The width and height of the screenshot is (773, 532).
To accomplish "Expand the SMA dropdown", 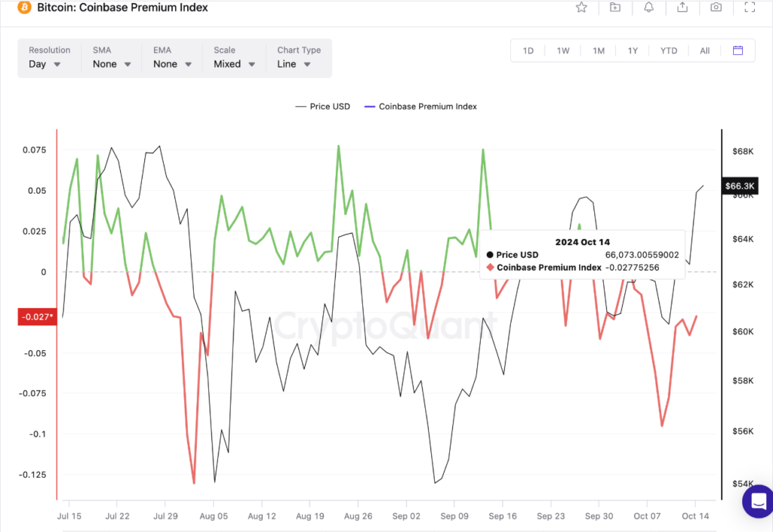I will pyautogui.click(x=110, y=63).
